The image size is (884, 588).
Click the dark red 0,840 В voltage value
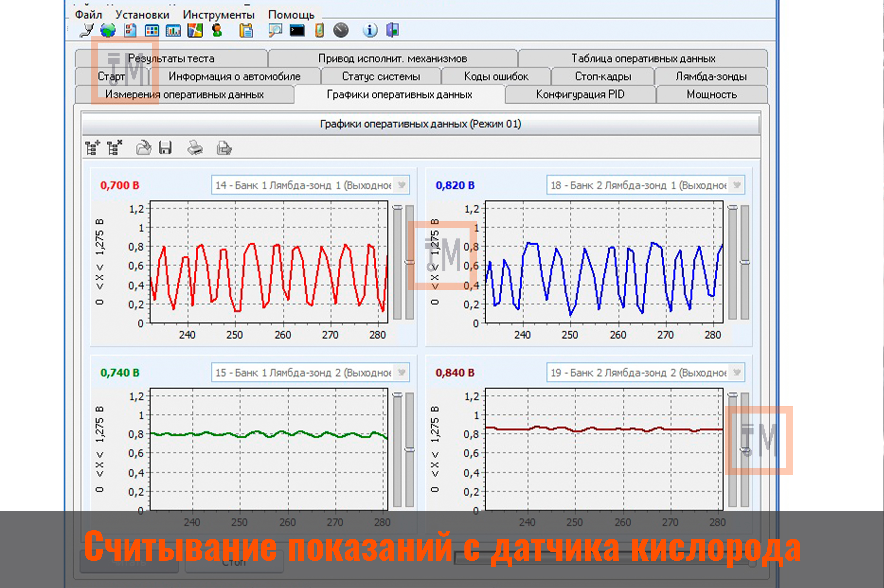point(455,373)
